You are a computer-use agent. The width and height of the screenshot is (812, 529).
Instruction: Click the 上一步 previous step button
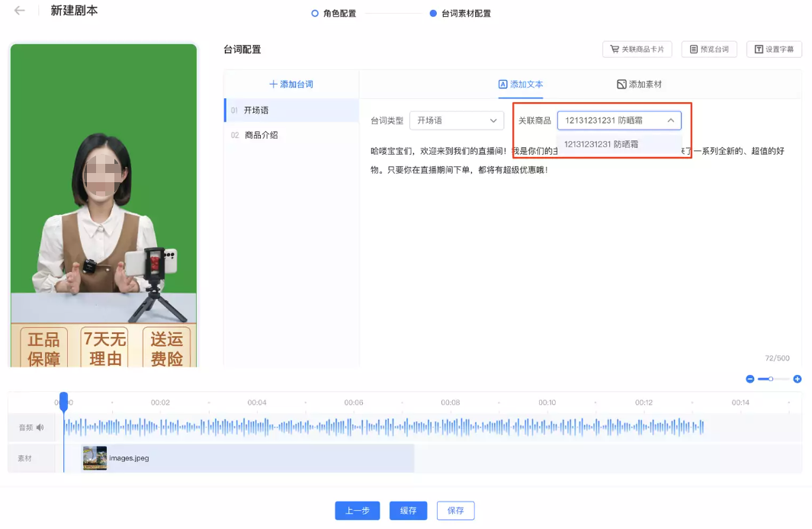point(357,511)
